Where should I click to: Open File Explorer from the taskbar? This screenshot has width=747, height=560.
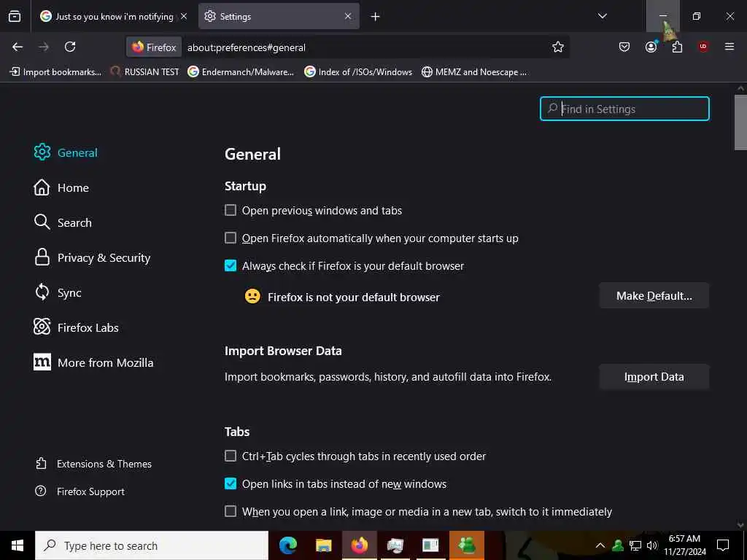(323, 545)
